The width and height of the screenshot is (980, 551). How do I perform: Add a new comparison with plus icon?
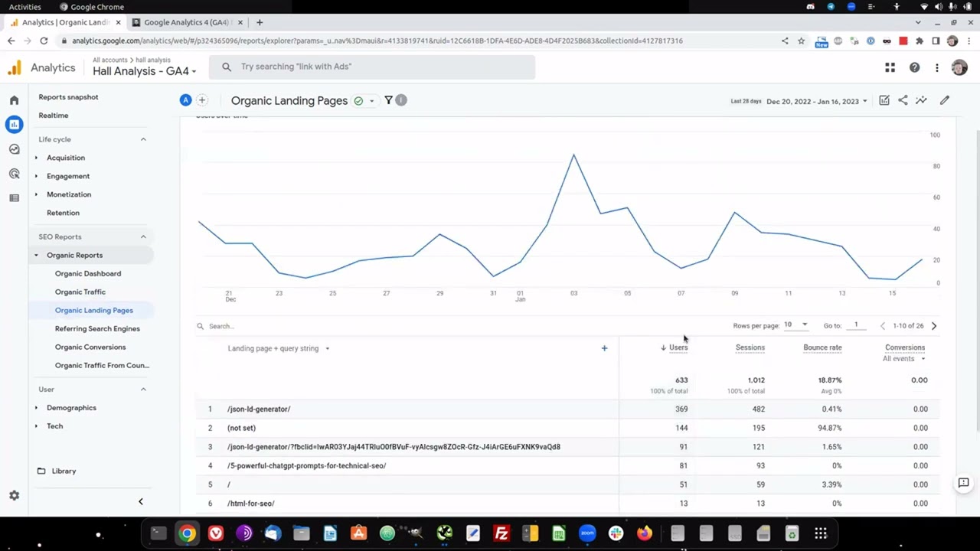[x=202, y=100]
